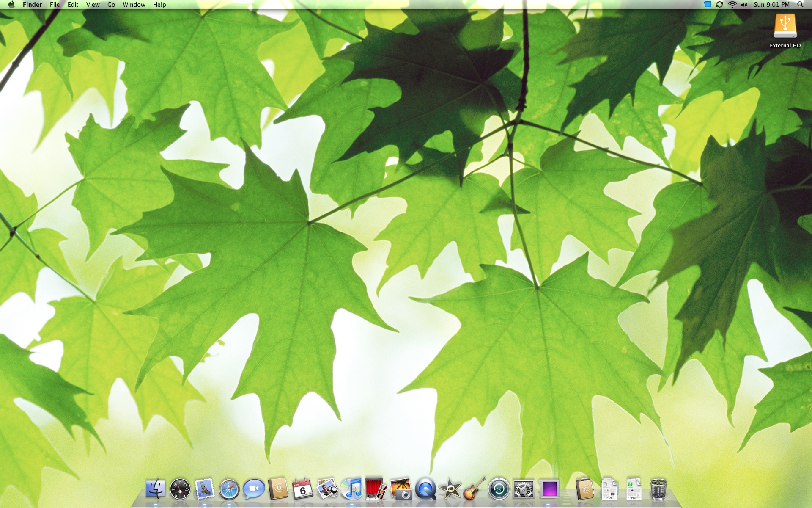Open the Finder application menu

point(33,5)
